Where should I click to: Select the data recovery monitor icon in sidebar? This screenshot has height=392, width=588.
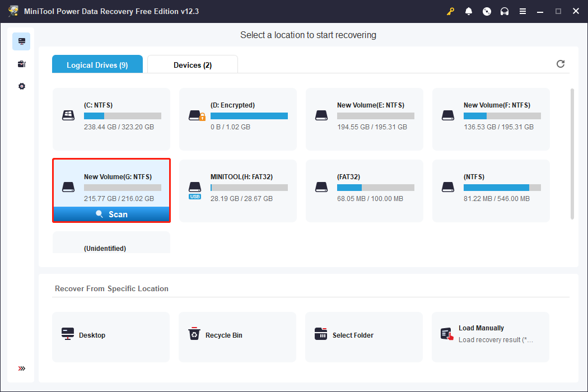tap(21, 41)
